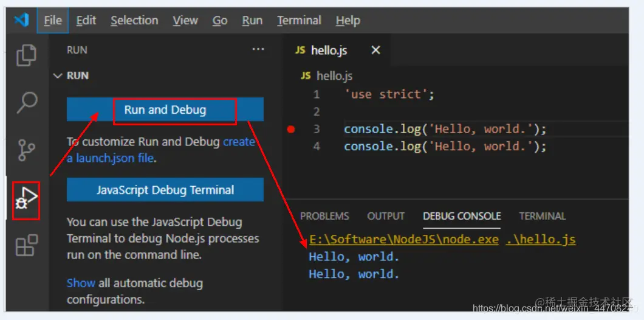Open the View menu
The height and width of the screenshot is (320, 644).
[x=185, y=20]
